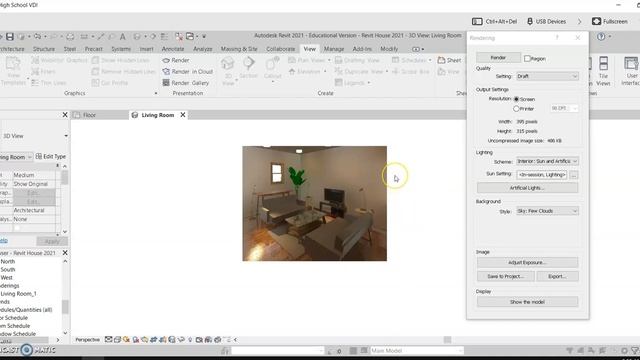640x360 pixels.
Task: Click the View Templates icon
Action: [13, 64]
